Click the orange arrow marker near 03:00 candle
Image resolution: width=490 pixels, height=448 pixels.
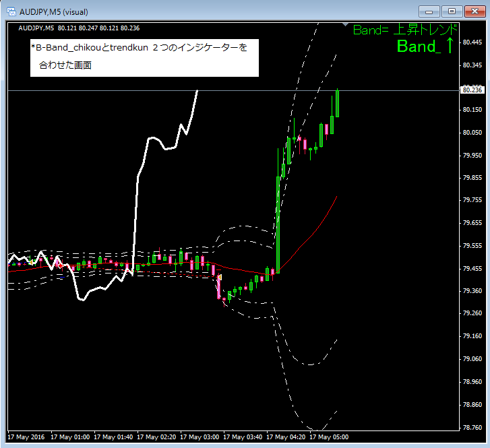pyautogui.click(x=219, y=277)
